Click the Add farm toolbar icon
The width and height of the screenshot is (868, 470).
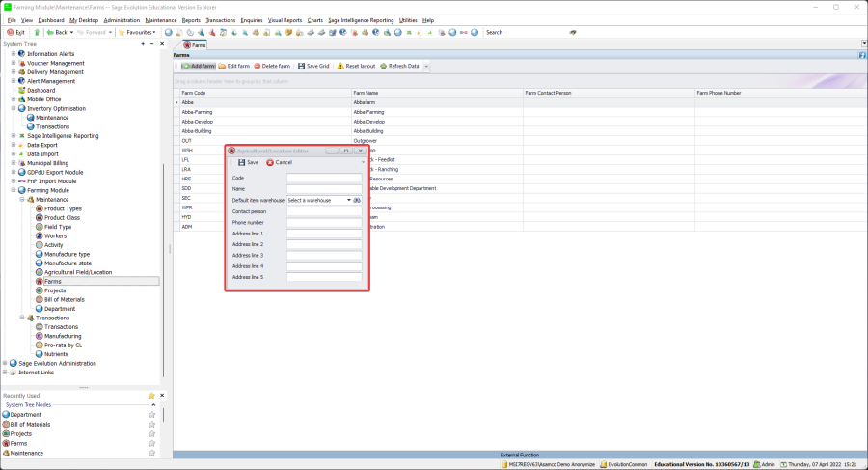186,66
